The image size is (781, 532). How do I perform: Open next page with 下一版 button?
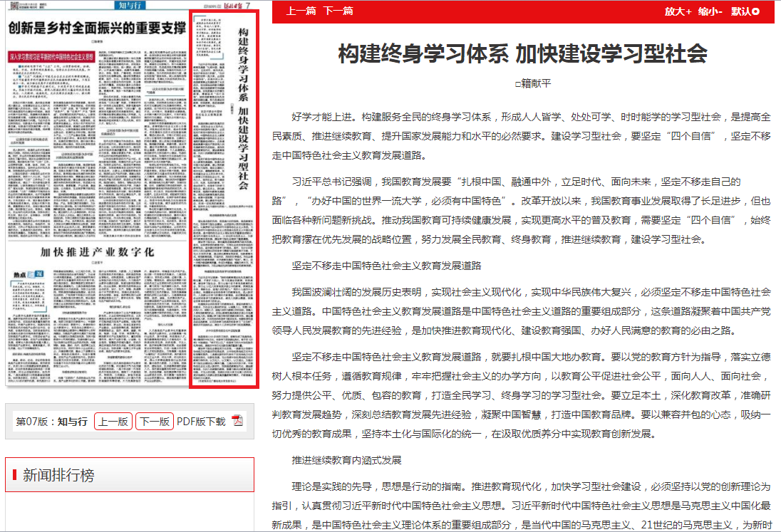click(x=155, y=422)
